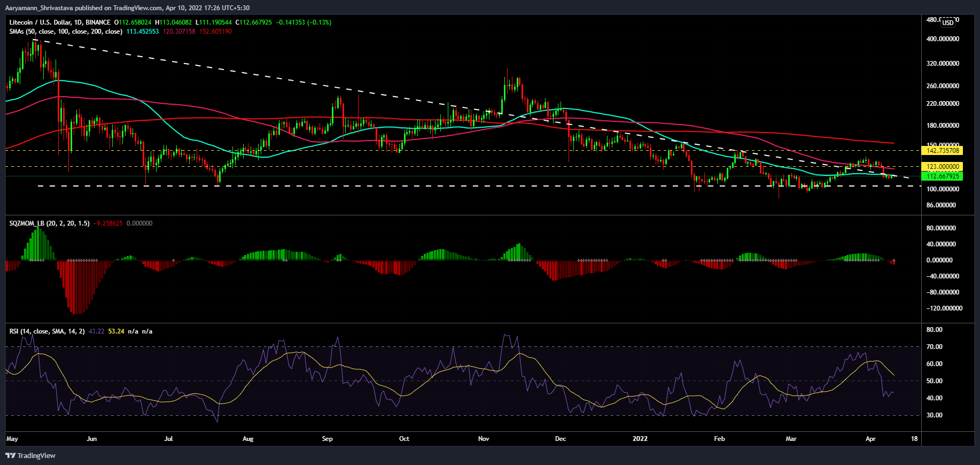Click the Feb label on time axis
The width and height of the screenshot is (980, 465).
[x=720, y=439]
